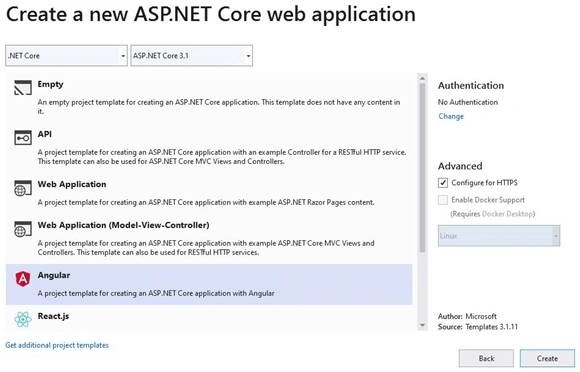Click the Angular template description text
Viewport: 580px width, 372px height.
pos(156,293)
